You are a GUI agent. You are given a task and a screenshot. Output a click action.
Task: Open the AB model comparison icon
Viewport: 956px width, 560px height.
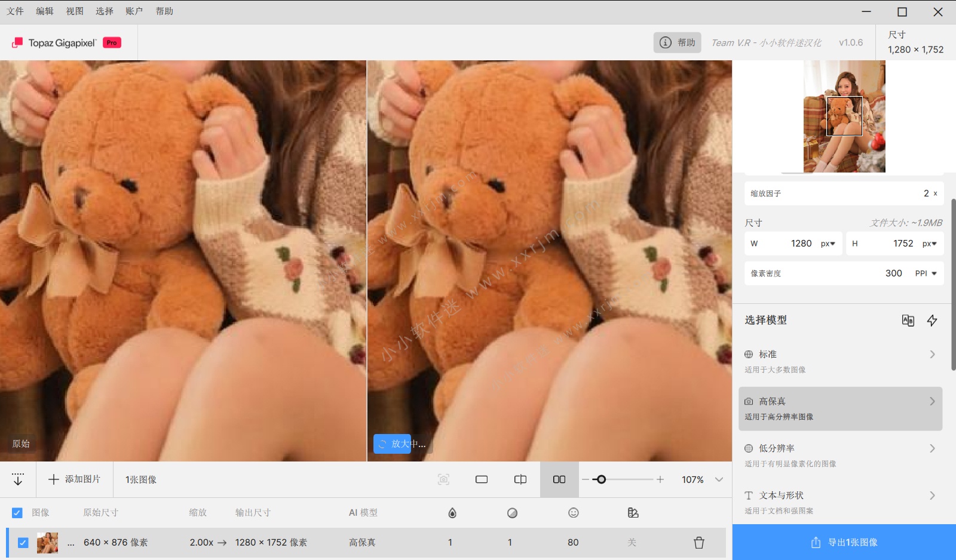[x=908, y=321]
